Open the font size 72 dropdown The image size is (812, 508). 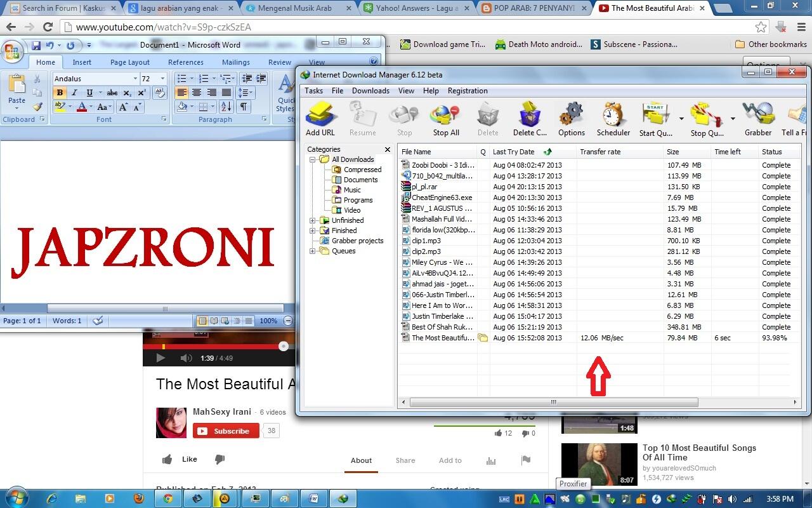162,79
